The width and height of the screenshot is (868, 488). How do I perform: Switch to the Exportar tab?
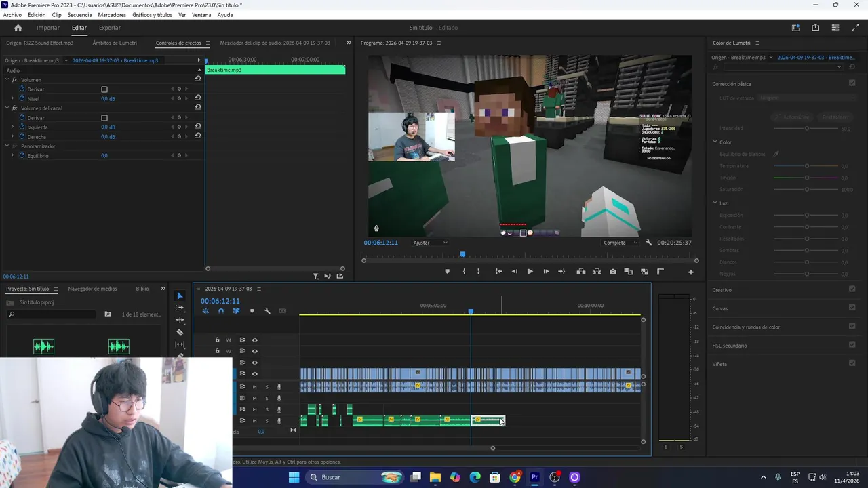110,28
